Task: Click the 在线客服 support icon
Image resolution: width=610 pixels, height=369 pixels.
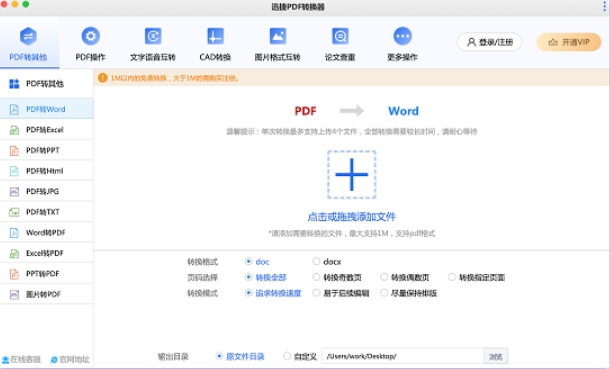Action: click(x=5, y=360)
